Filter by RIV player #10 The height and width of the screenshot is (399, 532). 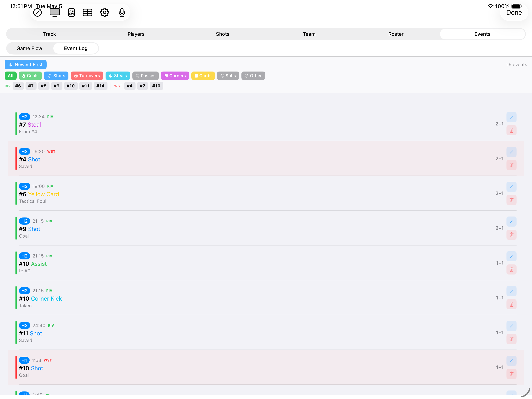pos(71,86)
